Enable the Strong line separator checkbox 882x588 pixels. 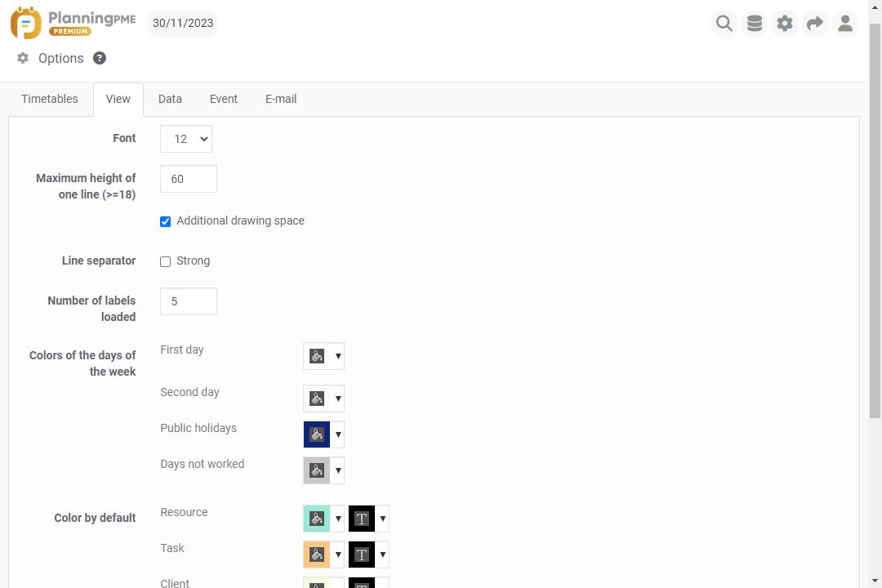pyautogui.click(x=165, y=261)
